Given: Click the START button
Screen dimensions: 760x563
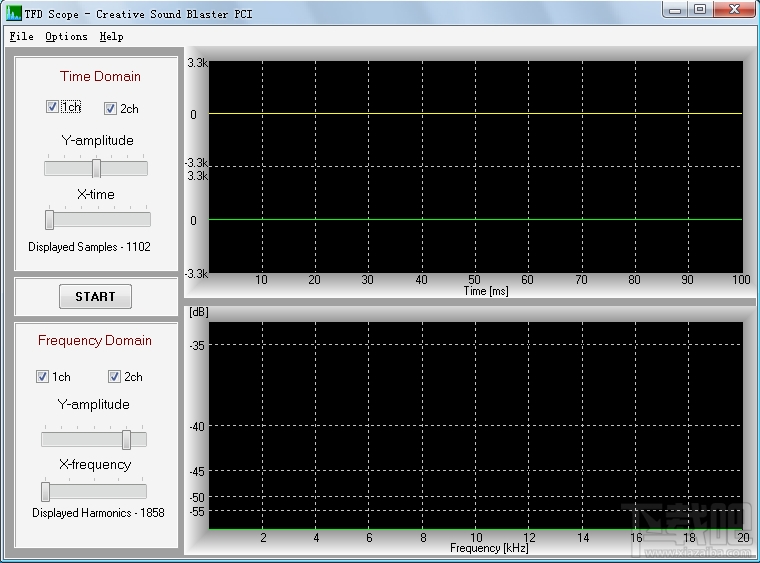Looking at the screenshot, I should [95, 297].
